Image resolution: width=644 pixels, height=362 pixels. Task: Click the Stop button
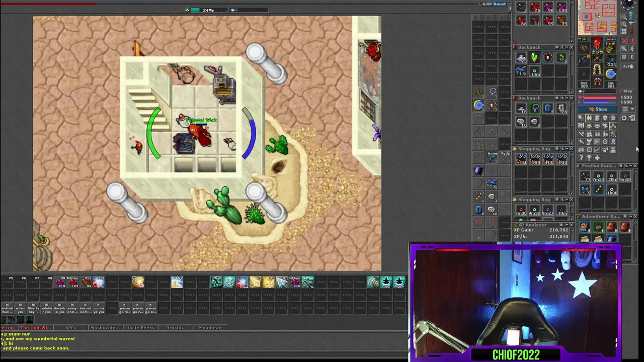[x=628, y=91]
